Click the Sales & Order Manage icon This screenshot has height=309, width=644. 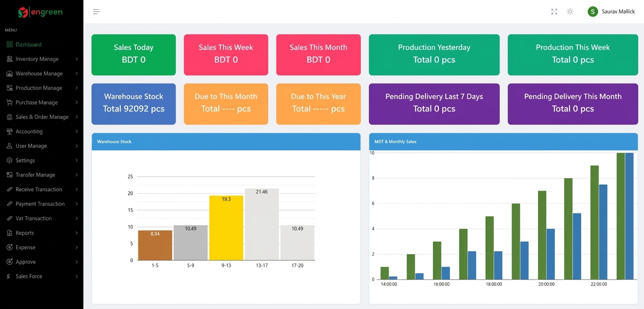tap(10, 117)
